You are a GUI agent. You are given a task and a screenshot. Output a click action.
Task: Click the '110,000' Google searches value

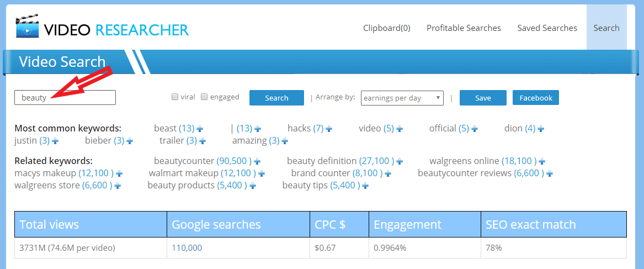click(x=187, y=248)
